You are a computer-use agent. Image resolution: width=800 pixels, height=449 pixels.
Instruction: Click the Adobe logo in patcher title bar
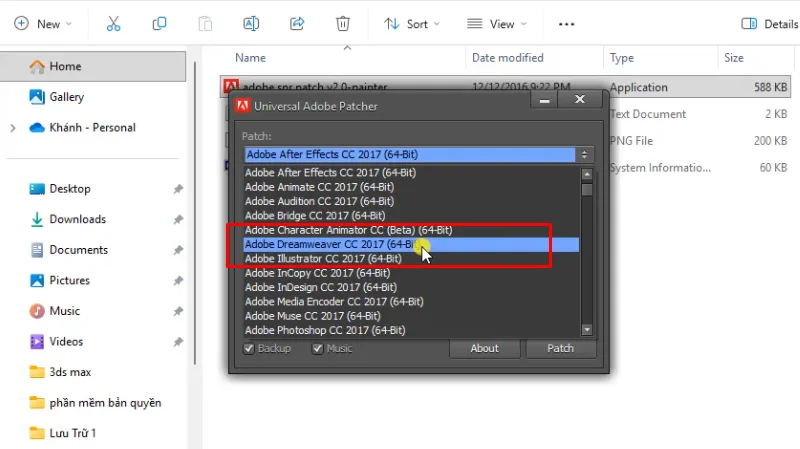tap(243, 106)
